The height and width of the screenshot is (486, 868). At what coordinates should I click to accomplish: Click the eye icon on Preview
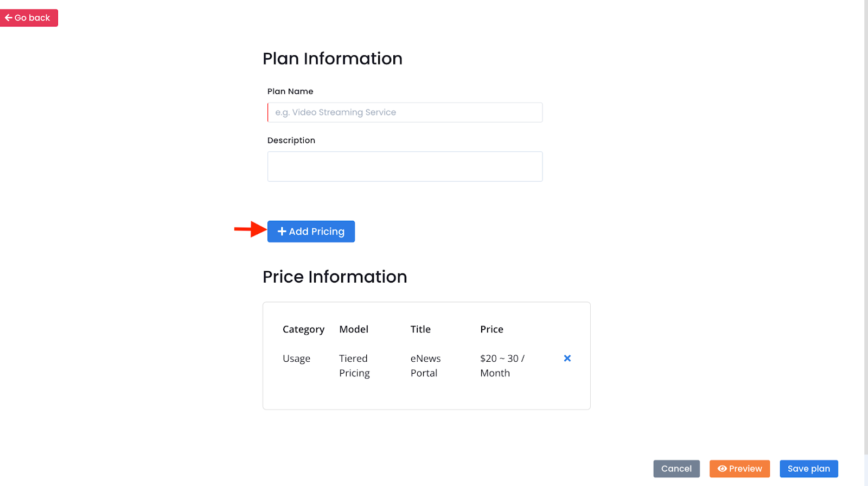722,469
